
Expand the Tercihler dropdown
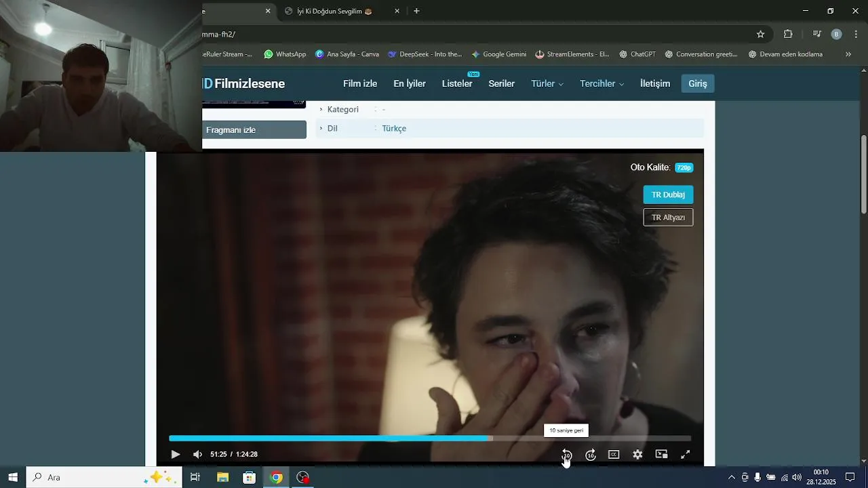tap(601, 83)
